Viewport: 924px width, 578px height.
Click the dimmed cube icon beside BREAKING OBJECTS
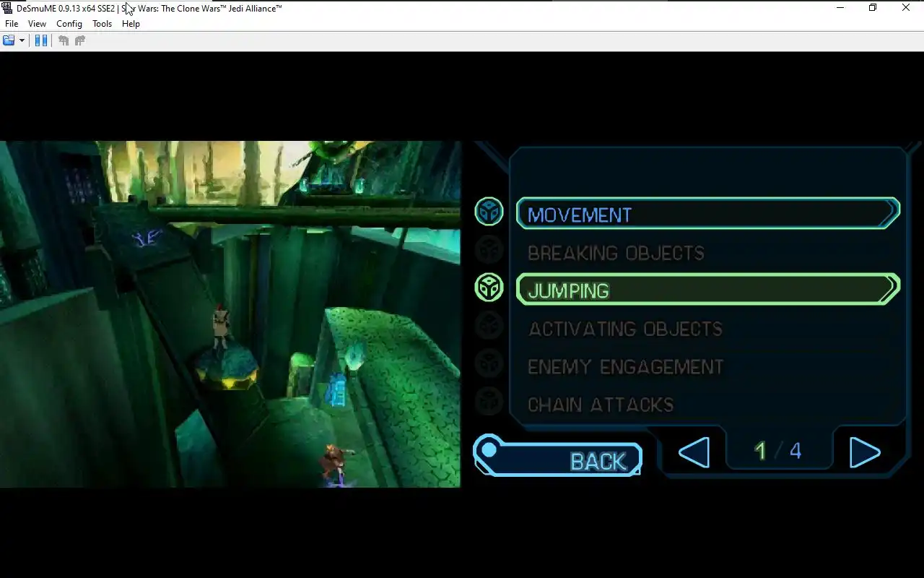(x=489, y=250)
